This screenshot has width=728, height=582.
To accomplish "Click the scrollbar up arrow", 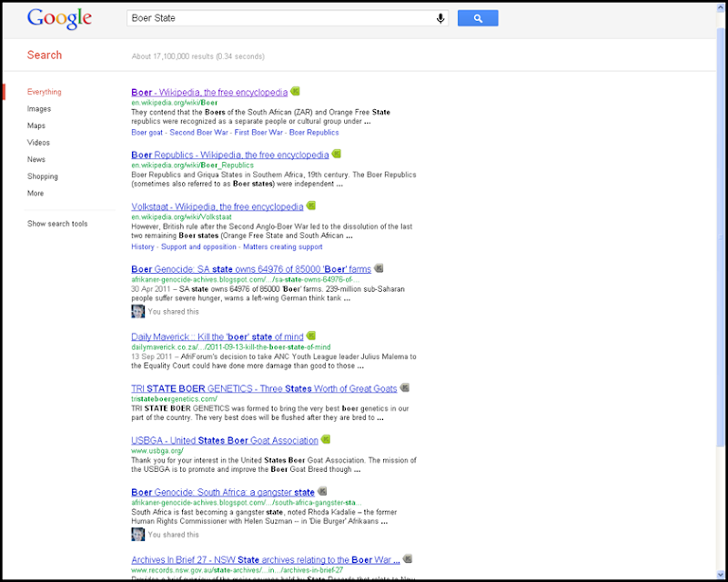I will click(x=721, y=7).
